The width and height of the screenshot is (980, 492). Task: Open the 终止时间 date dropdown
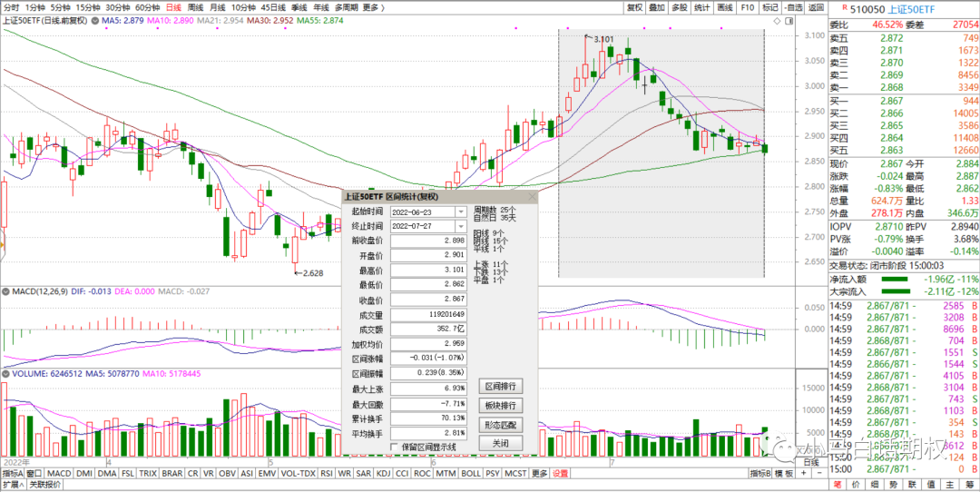pos(461,225)
